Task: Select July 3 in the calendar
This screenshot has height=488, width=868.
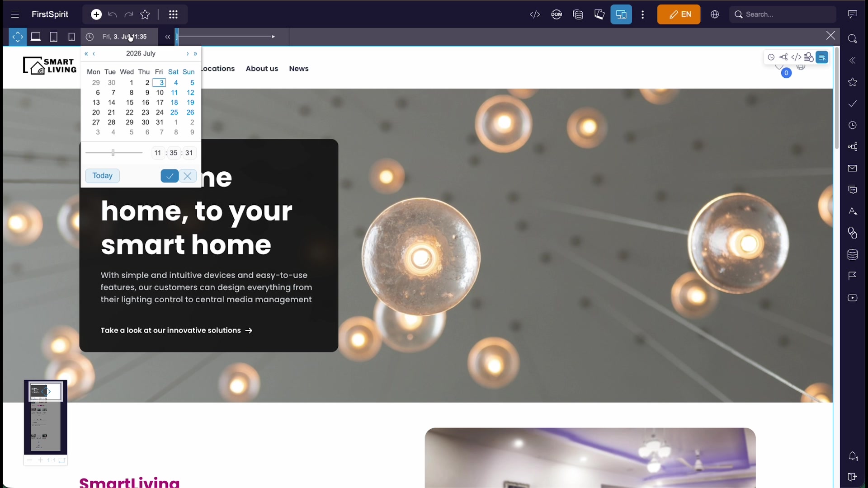Action: 159,83
